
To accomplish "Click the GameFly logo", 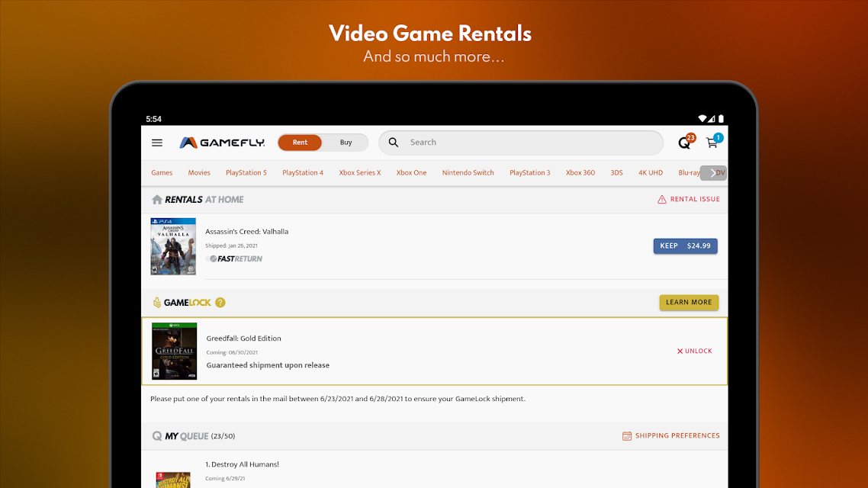I will [222, 143].
